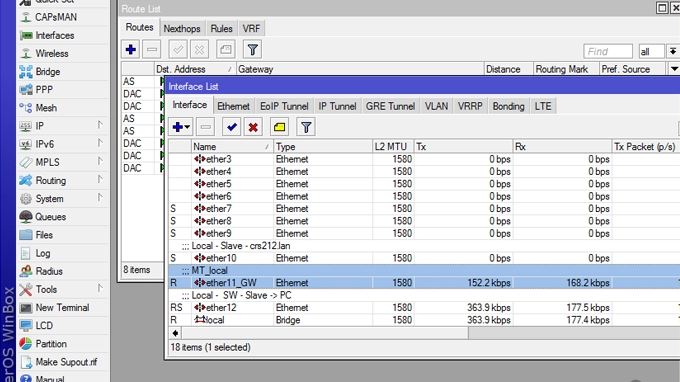Screen dimensions: 680x382
Task: Add comment with yellow note button in Interface List
Action: pyautogui.click(x=279, y=127)
